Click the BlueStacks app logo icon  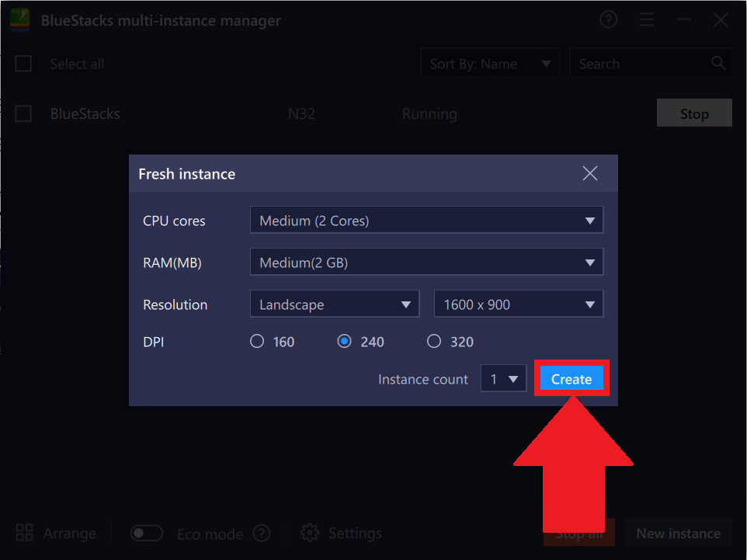19,19
